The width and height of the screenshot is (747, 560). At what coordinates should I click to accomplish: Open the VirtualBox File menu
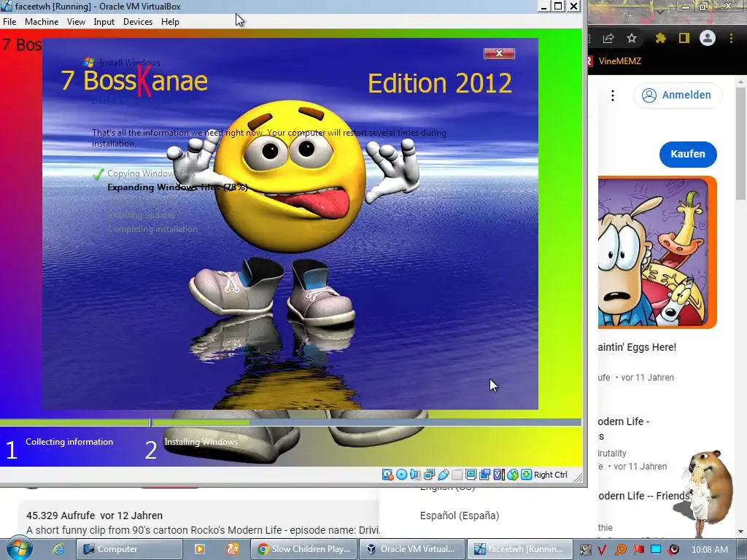tap(9, 22)
